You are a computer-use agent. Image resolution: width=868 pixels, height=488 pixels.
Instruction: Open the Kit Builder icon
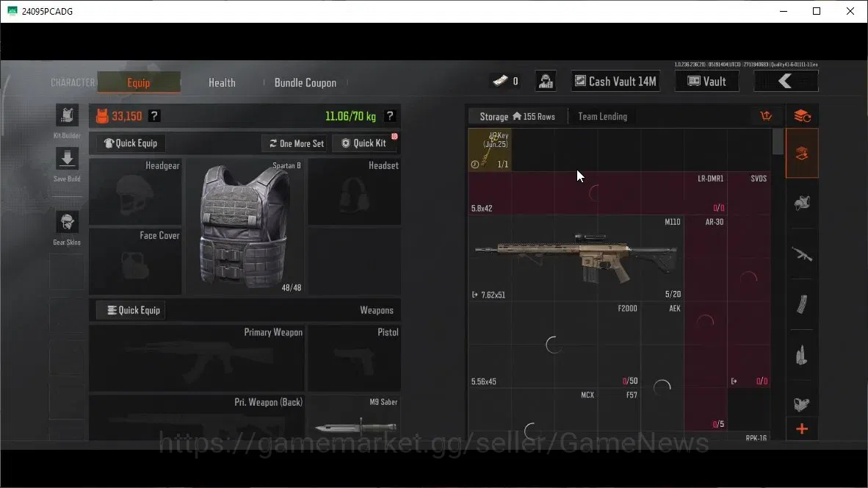pos(67,115)
